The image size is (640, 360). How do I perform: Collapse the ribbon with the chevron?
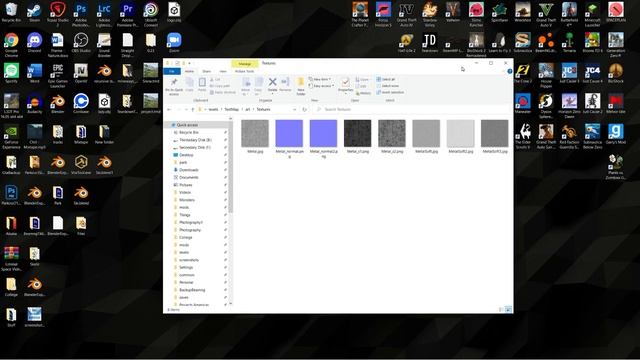[x=503, y=71]
